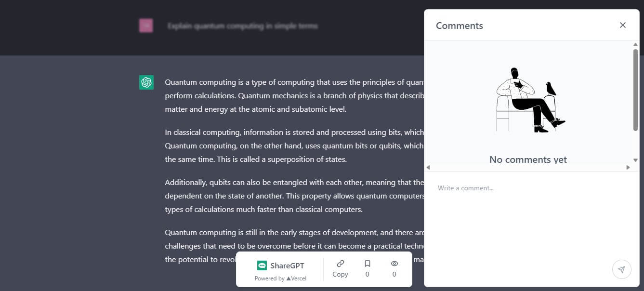The image size is (644, 291).
Task: Click the Comments panel heading
Action: (459, 26)
